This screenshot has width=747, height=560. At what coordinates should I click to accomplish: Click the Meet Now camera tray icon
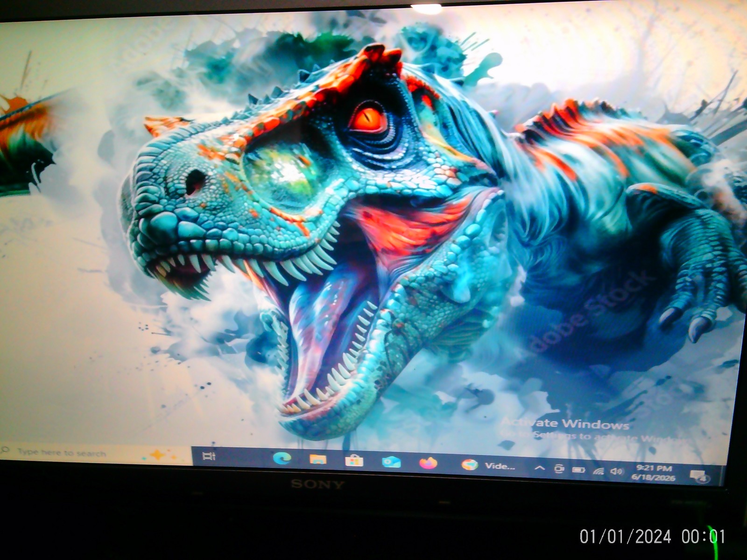click(x=559, y=469)
